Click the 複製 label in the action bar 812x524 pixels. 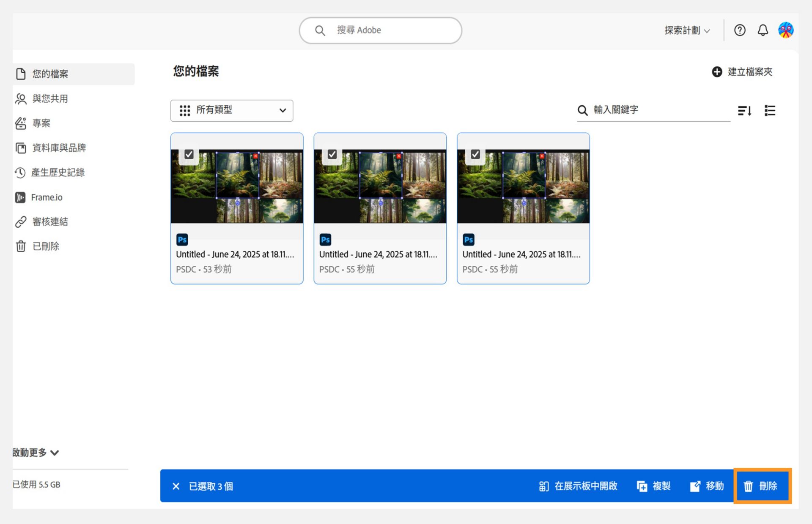(x=662, y=486)
